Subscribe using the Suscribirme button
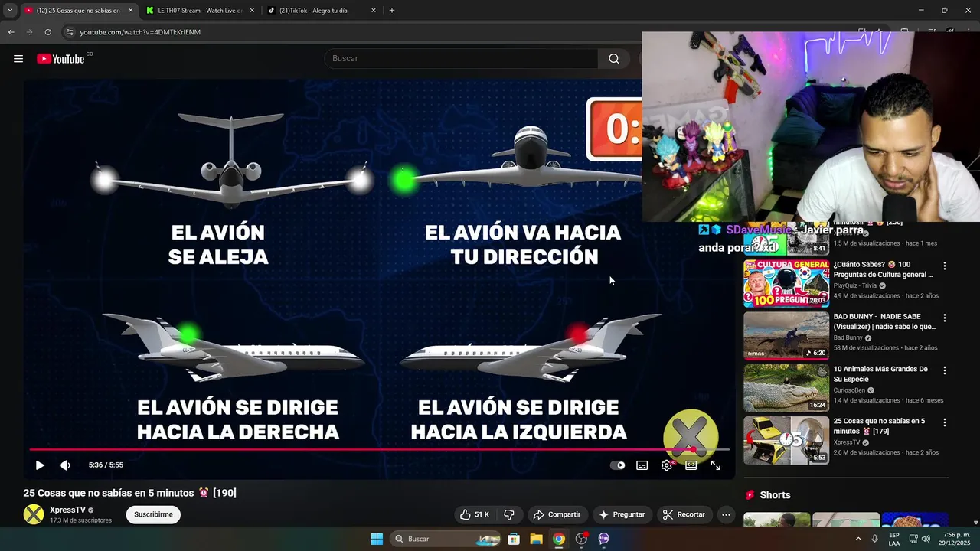This screenshot has height=551, width=980. click(x=153, y=514)
